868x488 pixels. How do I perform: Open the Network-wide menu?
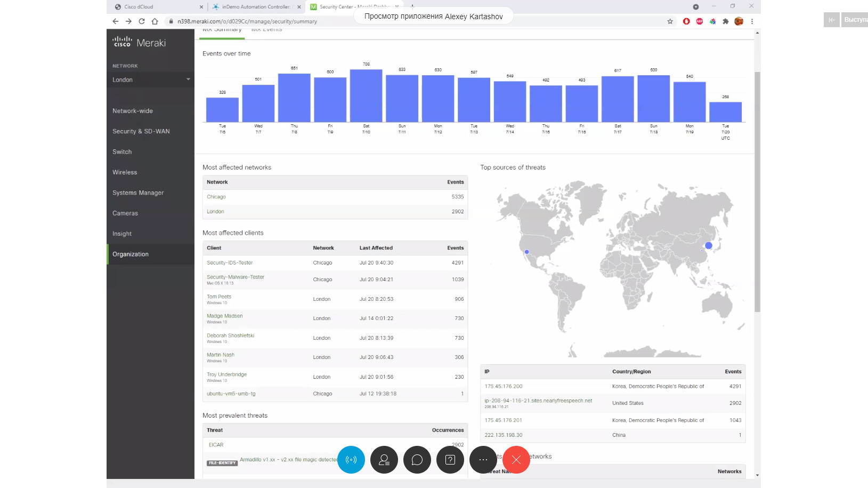(133, 111)
